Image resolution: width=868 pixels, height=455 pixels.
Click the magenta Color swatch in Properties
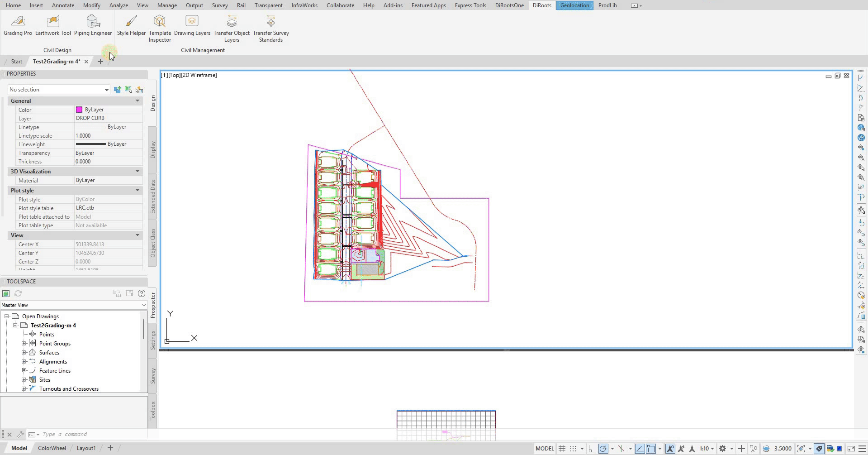point(79,110)
